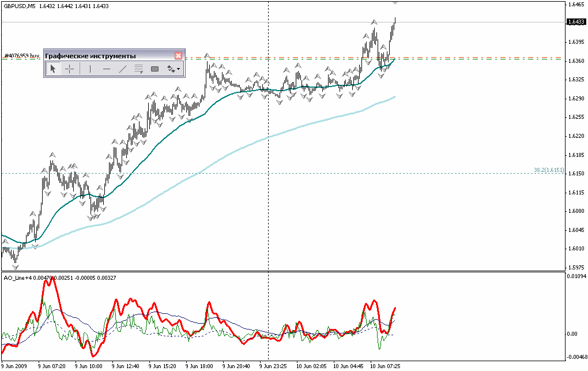The width and height of the screenshot is (588, 371).
Task: Click the #4076959 buy order label
Action: (21, 56)
